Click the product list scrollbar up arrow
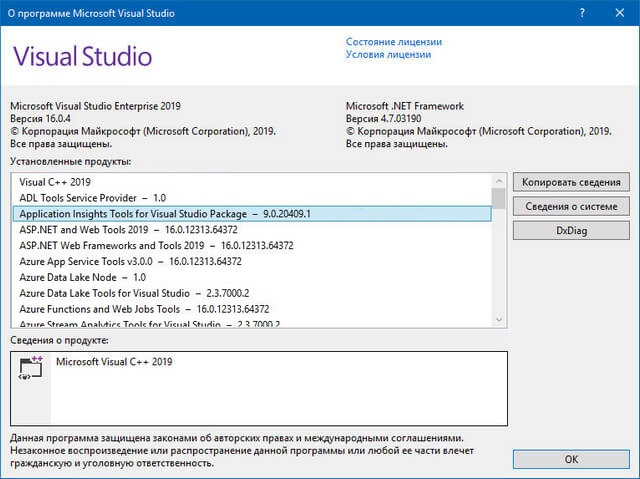Screen dimensions: 640x479 pos(498,180)
